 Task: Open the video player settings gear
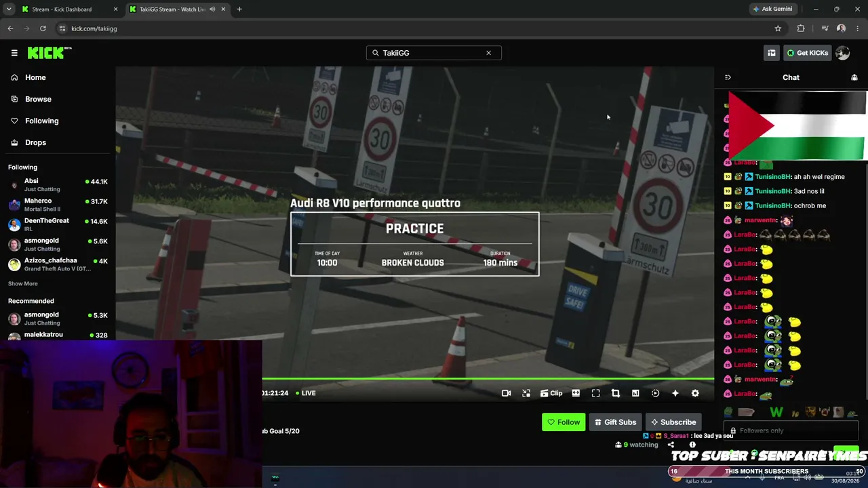point(695,393)
